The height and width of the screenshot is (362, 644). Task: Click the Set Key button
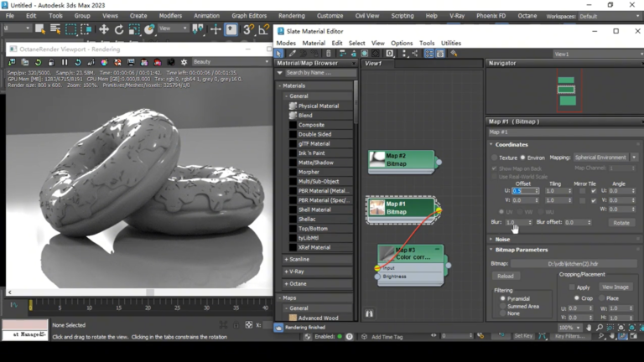[x=523, y=336]
